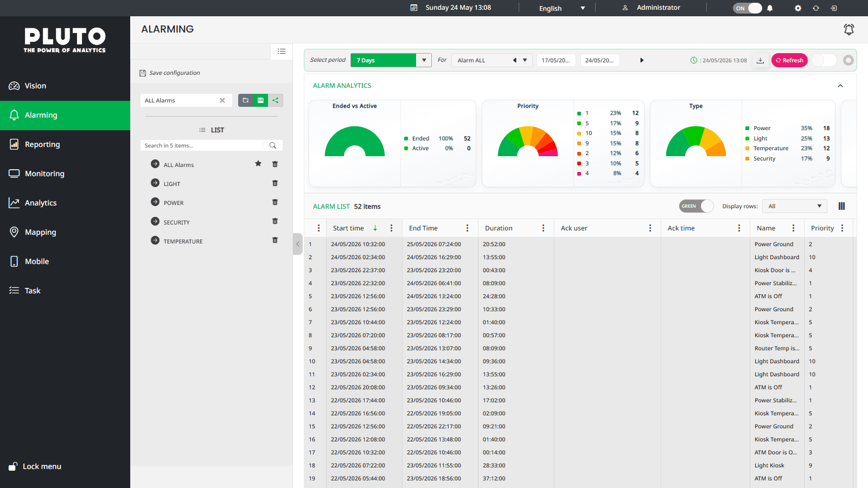
Task: Open the TEMPERATURE configuration arrow icon
Action: coord(155,240)
